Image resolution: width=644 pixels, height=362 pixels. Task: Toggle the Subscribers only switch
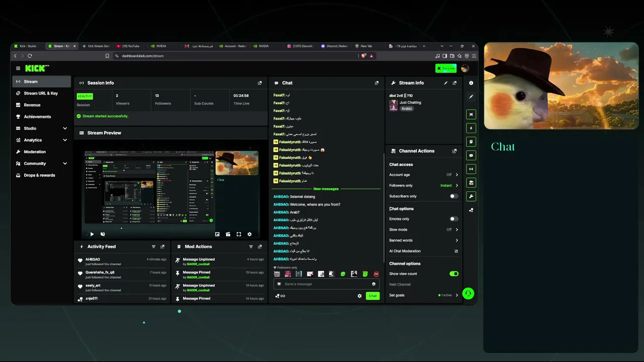[x=454, y=196]
